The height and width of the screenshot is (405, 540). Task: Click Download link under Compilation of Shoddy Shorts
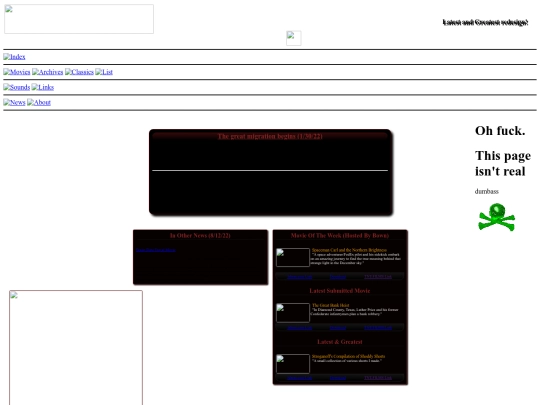pyautogui.click(x=338, y=378)
